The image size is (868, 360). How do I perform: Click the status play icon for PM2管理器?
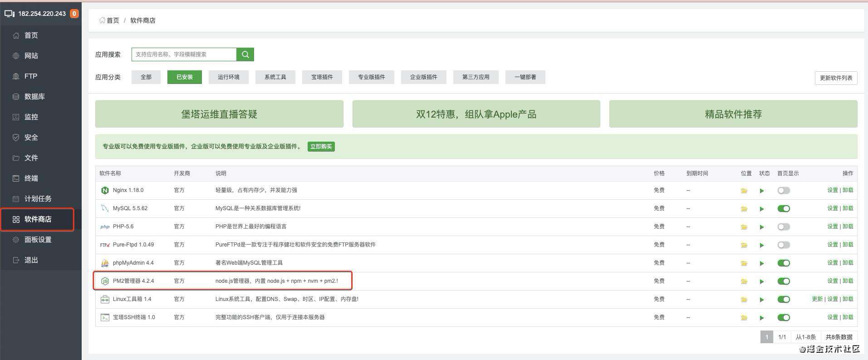pos(762,281)
